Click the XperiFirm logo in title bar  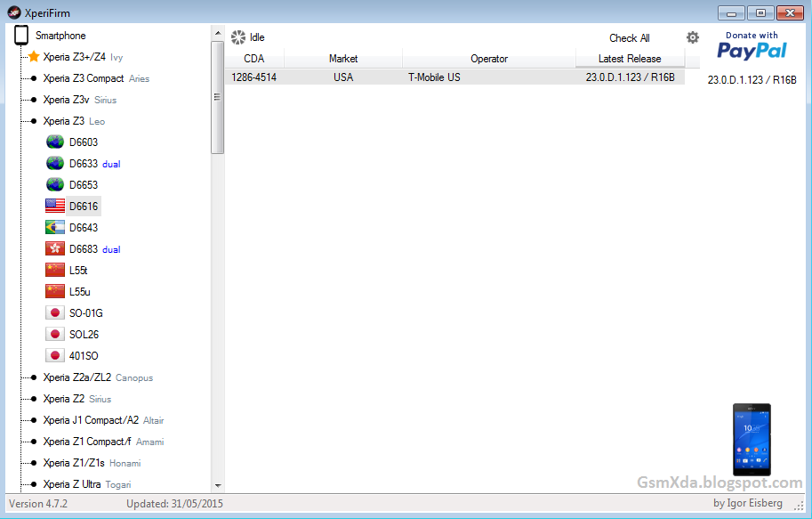(x=14, y=12)
